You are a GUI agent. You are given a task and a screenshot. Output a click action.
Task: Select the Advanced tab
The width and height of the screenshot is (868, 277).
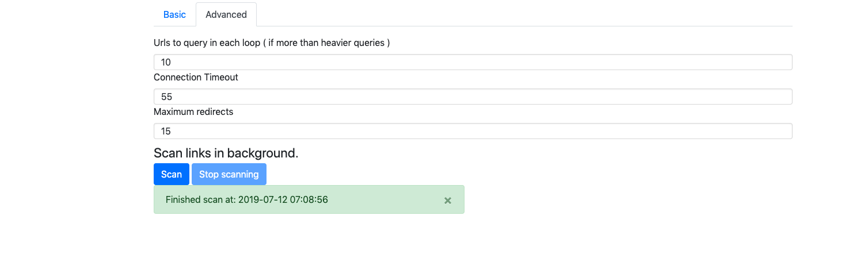pyautogui.click(x=226, y=14)
